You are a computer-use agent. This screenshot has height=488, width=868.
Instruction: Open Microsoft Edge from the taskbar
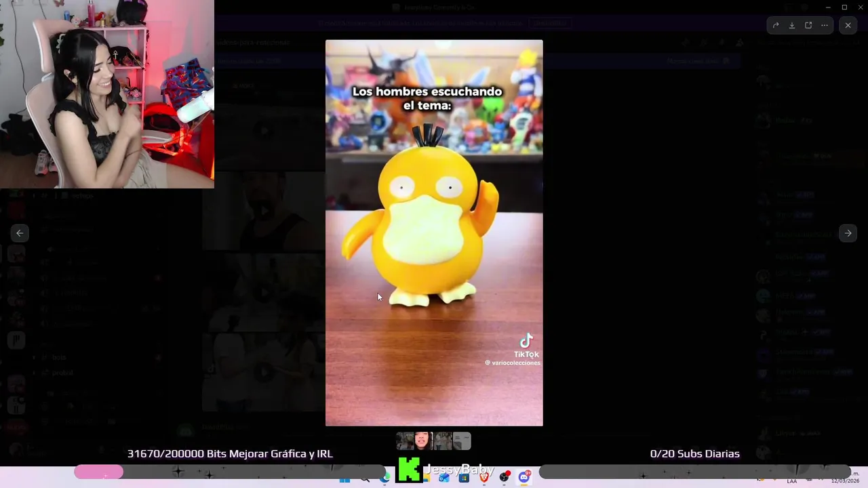pos(385,478)
